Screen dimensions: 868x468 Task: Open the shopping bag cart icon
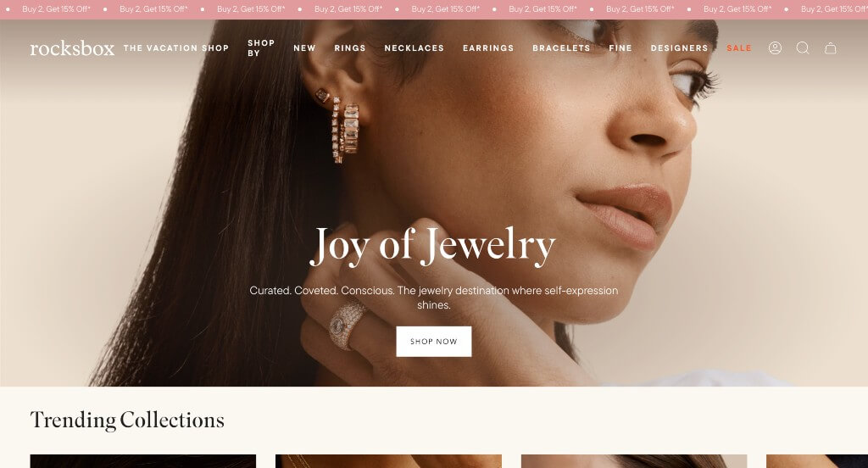pos(831,48)
